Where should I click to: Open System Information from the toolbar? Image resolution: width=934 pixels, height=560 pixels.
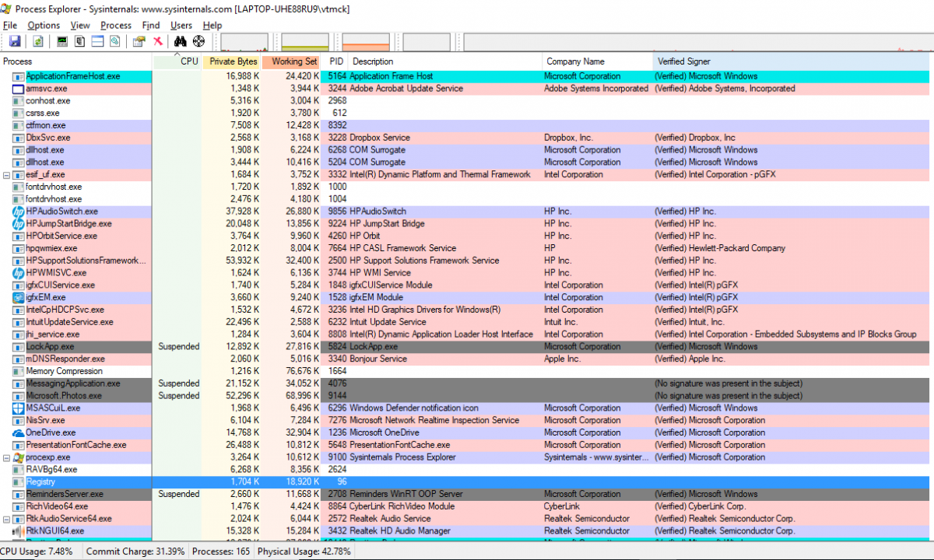(x=62, y=41)
